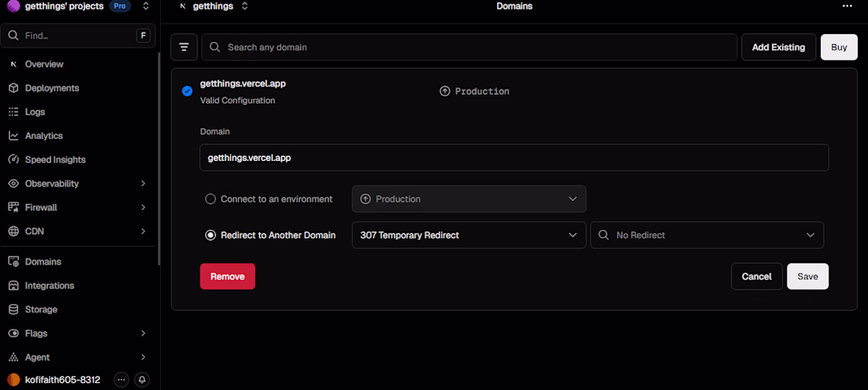Open the getthings project switcher
Screen dimensions: 868x390
214,6
